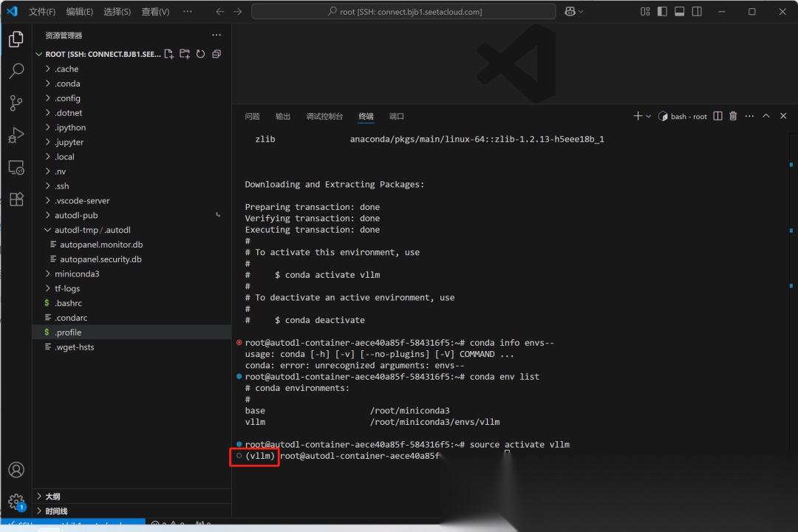Switch to the 输出 panel tab
Screen dimensions: 798x532
(282, 116)
